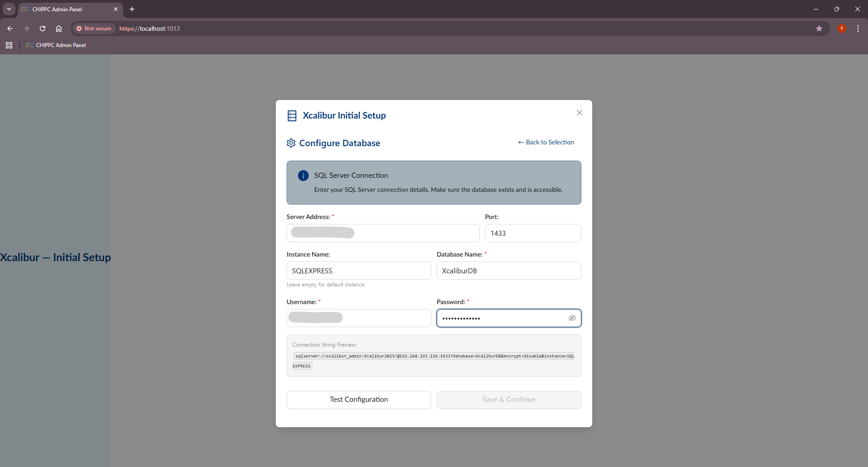Click the database icon in the dialog title
868x467 pixels.
pos(292,115)
